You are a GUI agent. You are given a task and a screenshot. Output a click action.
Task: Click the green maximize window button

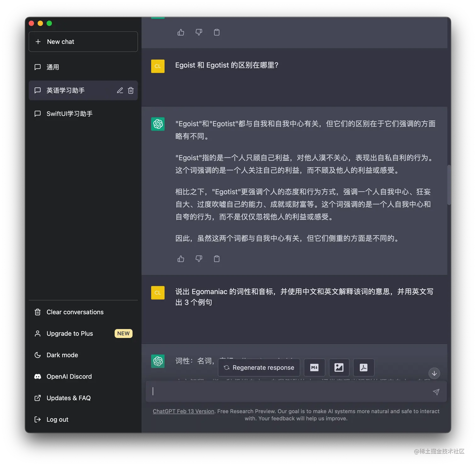[x=49, y=23]
